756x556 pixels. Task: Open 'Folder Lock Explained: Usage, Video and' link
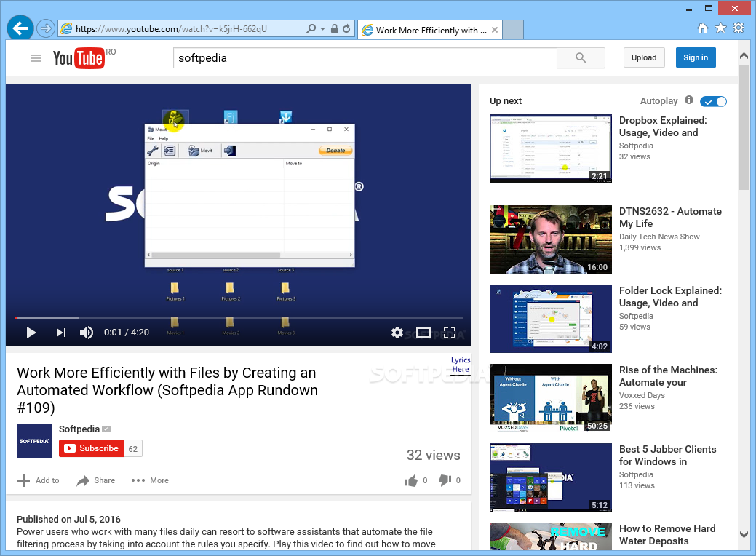[670, 297]
